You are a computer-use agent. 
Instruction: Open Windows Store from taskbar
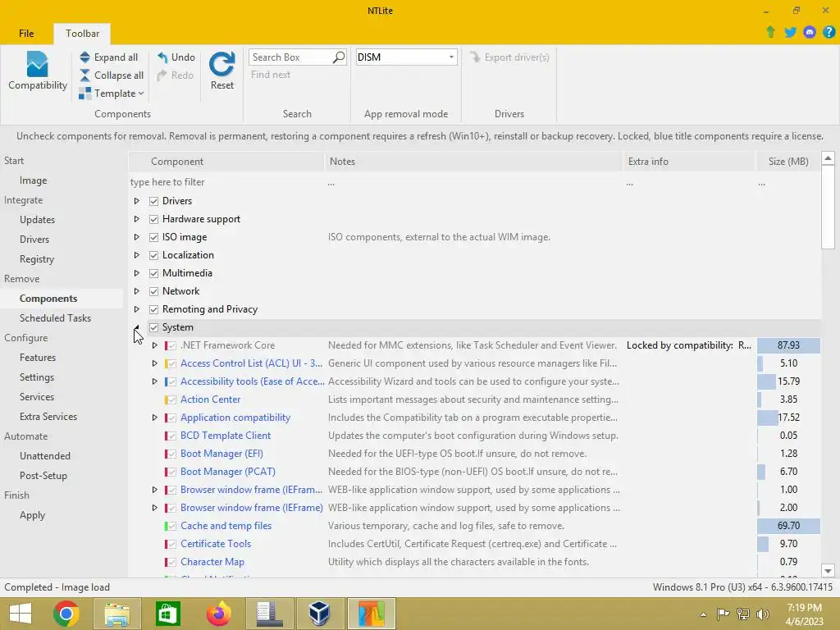tap(168, 614)
